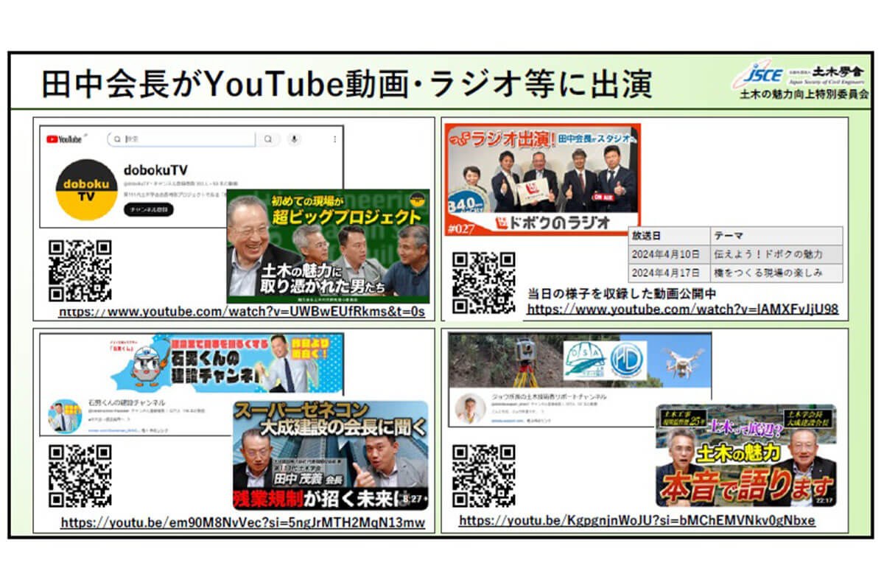Click the small doboku TV badge on green thumbnail
The image size is (884, 588).
418,200
